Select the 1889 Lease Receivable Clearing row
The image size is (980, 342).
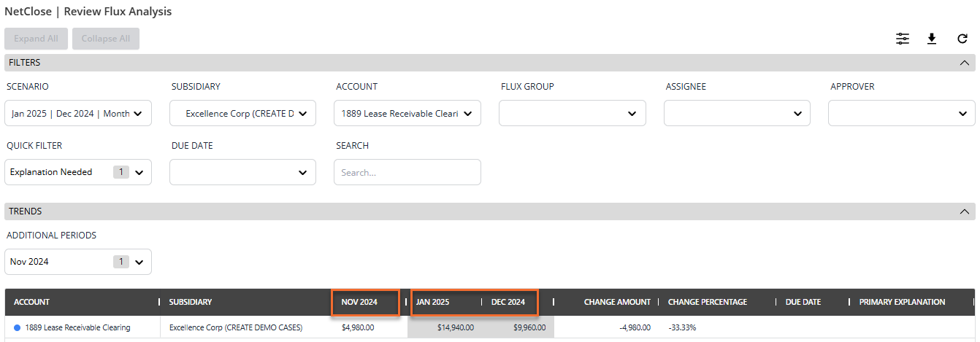pyautogui.click(x=77, y=327)
